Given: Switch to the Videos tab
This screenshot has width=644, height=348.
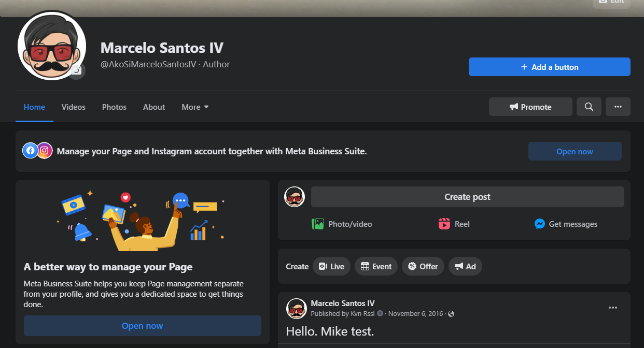Looking at the screenshot, I should (x=74, y=107).
